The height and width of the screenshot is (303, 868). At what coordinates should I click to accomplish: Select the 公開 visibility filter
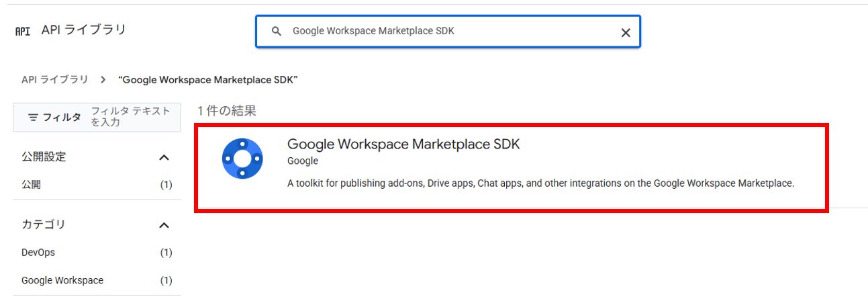click(x=31, y=185)
